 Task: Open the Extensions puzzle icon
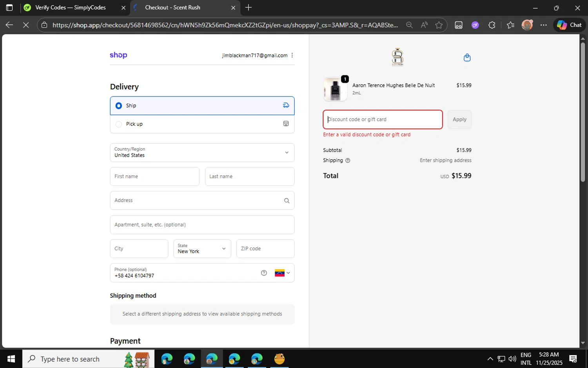(x=492, y=25)
